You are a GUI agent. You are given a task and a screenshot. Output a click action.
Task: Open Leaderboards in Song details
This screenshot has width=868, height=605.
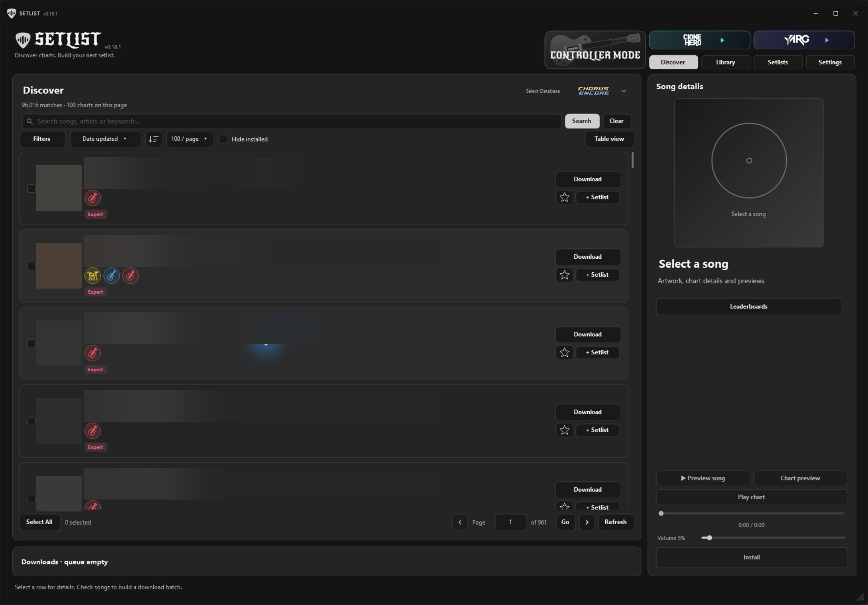click(749, 306)
